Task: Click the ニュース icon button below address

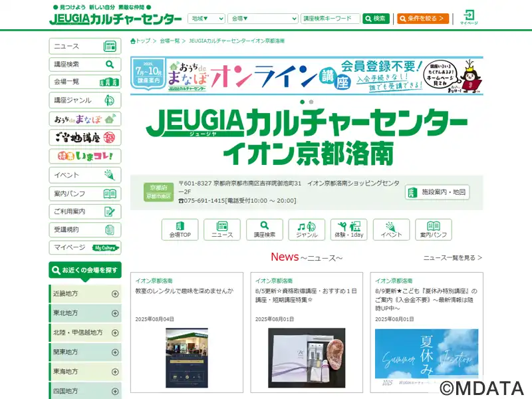Action: click(x=222, y=229)
